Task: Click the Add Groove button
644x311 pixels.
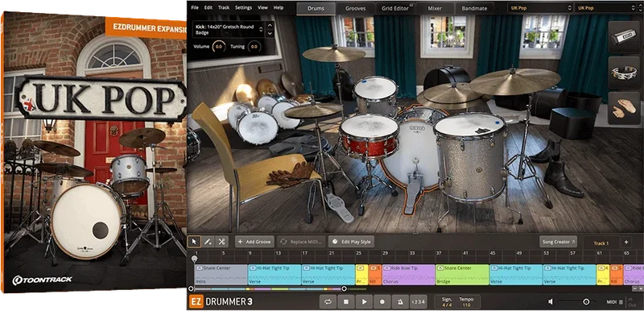Action: pyautogui.click(x=254, y=242)
